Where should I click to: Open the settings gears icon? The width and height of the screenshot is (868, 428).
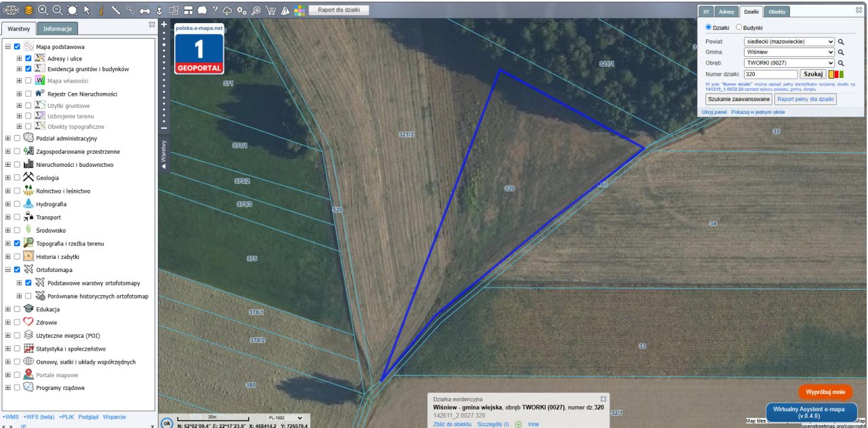tap(241, 10)
